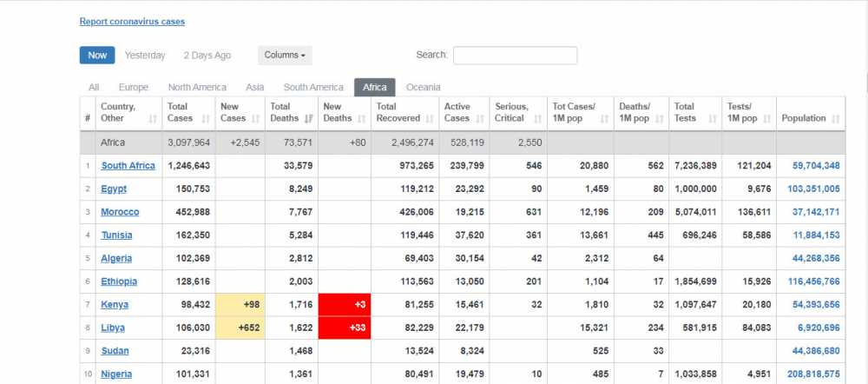Sort by New Deaths sort arrows
Image resolution: width=868 pixels, height=384 pixels.
coord(362,118)
